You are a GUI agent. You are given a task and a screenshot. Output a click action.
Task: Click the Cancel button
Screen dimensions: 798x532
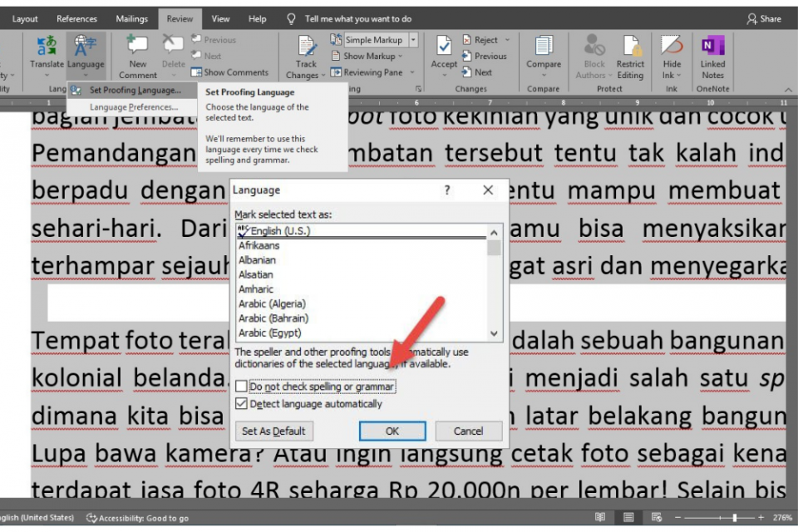click(x=468, y=431)
